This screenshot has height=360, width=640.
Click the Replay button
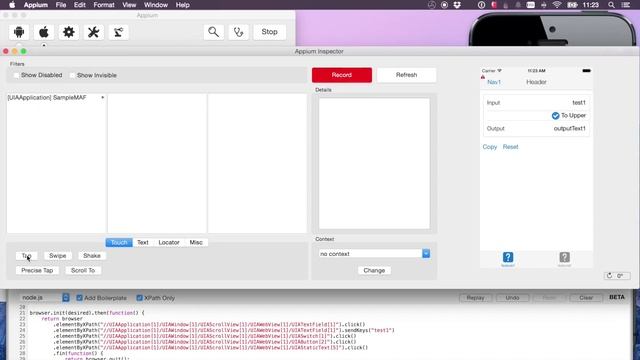(x=476, y=298)
